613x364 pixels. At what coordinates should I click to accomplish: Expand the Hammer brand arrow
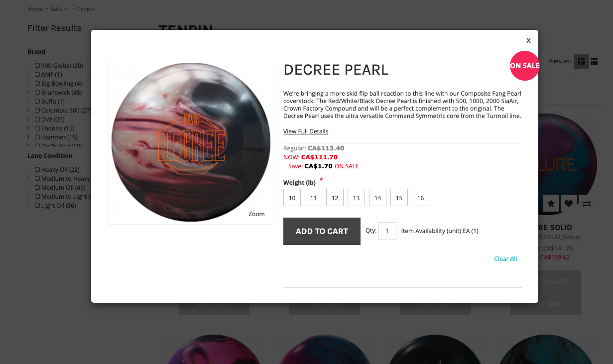point(29,137)
